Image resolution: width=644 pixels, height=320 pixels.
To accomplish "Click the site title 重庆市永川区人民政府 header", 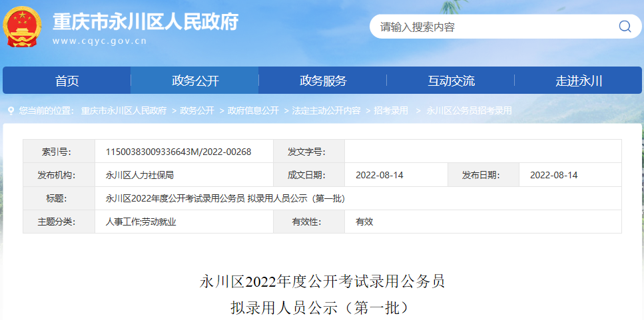I will [145, 22].
